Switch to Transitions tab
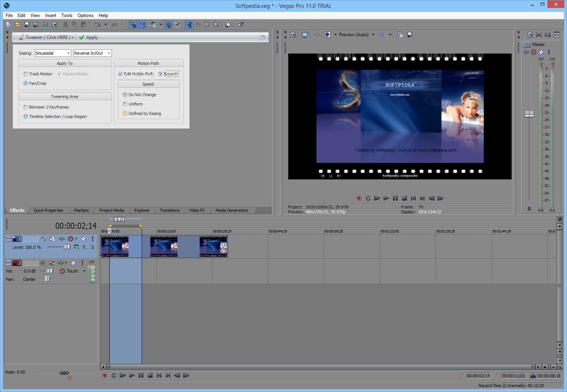 (x=170, y=210)
